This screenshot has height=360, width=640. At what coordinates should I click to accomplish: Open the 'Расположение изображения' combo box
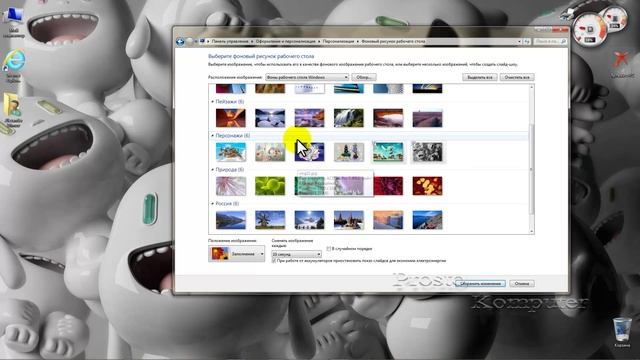coord(307,77)
